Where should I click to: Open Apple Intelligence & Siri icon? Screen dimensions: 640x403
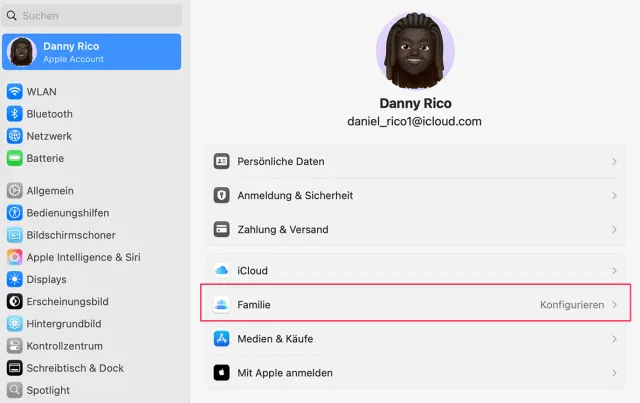[15, 257]
